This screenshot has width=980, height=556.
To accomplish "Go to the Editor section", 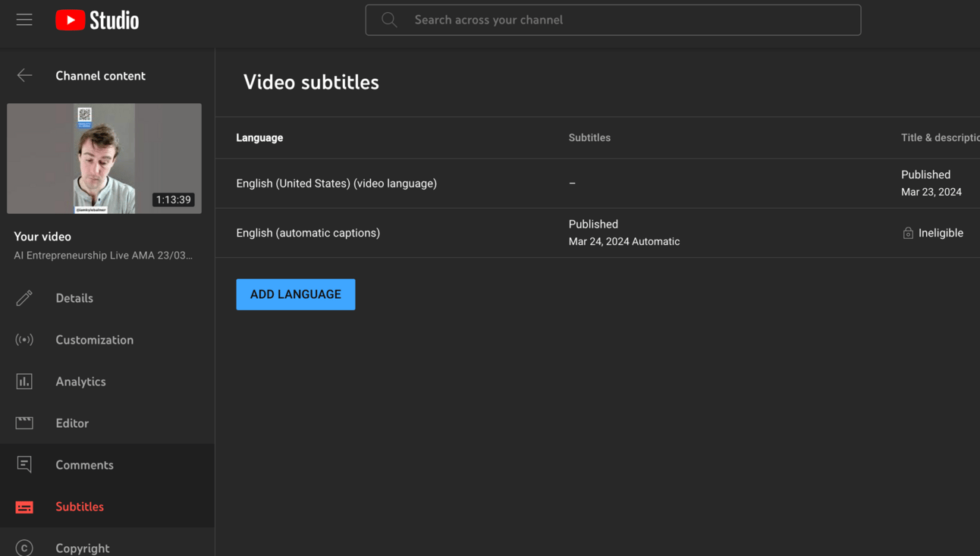I will 72,423.
